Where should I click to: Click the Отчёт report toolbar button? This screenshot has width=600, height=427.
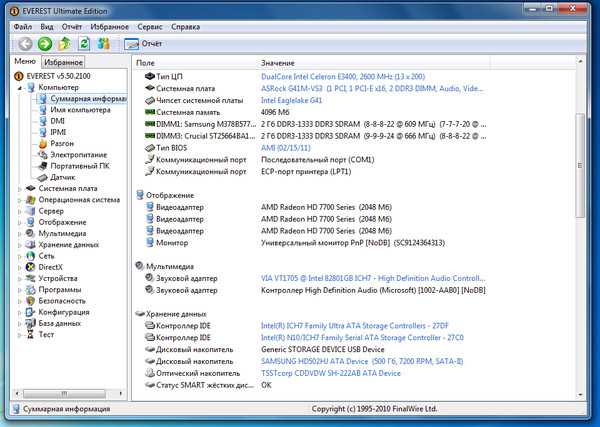pos(144,44)
